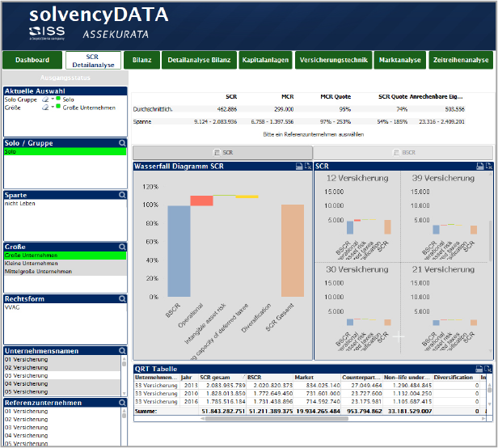498x448 pixels.
Task: Export QRT Tabelle to Excel
Action: [x=487, y=369]
